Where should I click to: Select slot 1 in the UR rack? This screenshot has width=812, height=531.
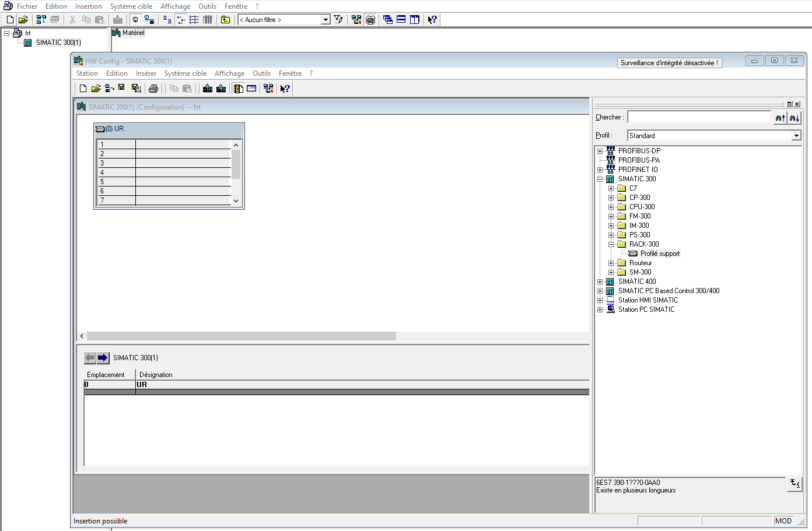pyautogui.click(x=165, y=145)
